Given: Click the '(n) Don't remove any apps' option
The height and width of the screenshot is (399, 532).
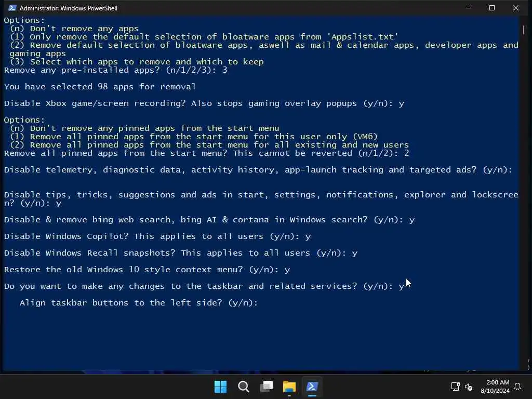Looking at the screenshot, I should tap(74, 29).
